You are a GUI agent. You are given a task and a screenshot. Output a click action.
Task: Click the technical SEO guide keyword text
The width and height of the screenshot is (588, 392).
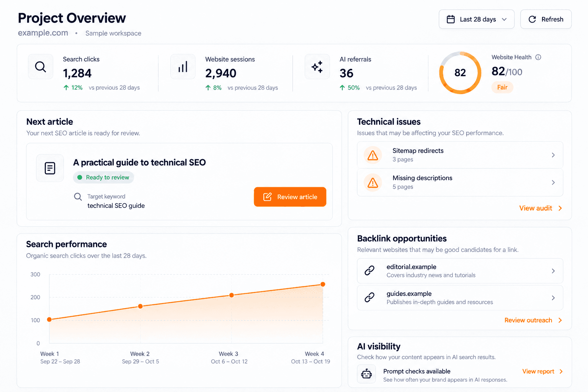116,206
